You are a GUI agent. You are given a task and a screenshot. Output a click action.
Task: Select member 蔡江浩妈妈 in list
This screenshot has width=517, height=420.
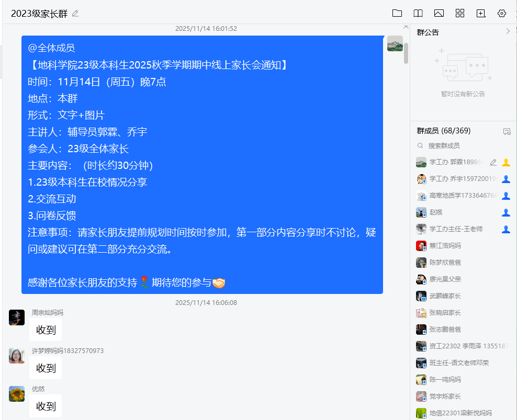(x=445, y=246)
